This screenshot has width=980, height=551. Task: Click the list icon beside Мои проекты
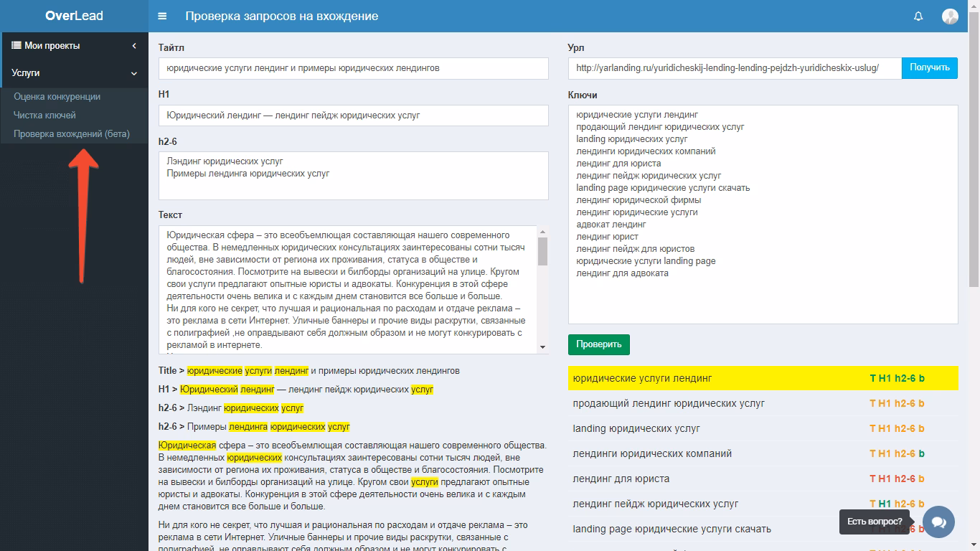click(17, 45)
